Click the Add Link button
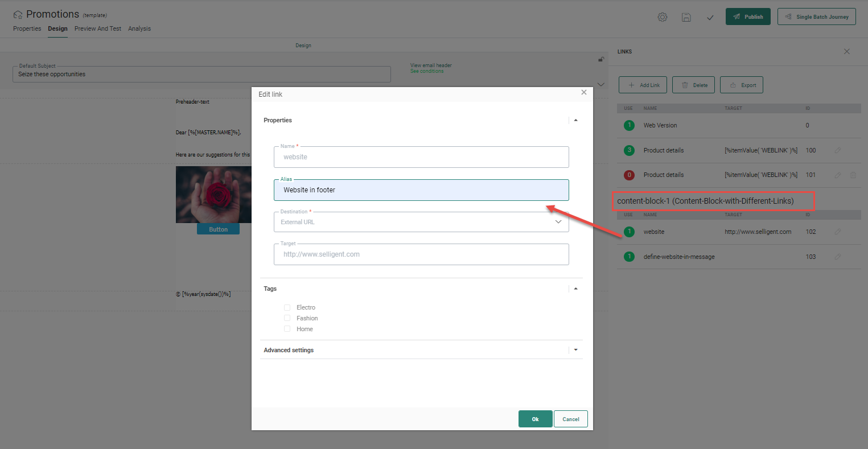The width and height of the screenshot is (868, 449). click(644, 85)
